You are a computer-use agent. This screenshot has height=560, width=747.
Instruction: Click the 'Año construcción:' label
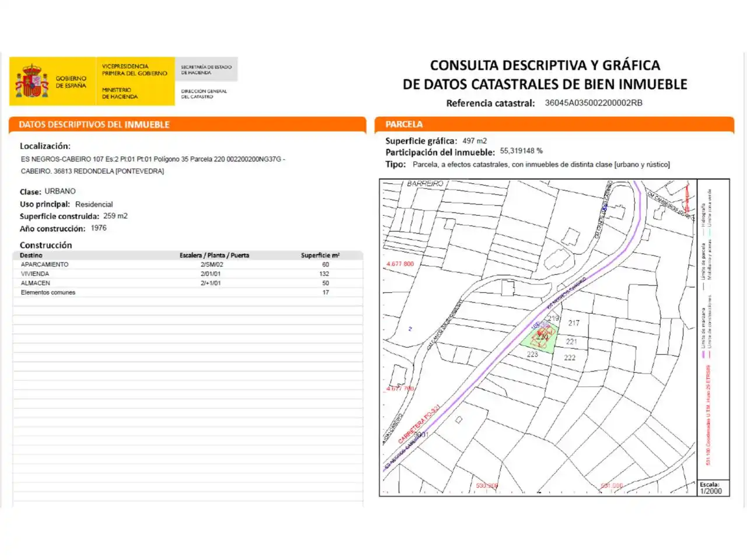coord(53,229)
